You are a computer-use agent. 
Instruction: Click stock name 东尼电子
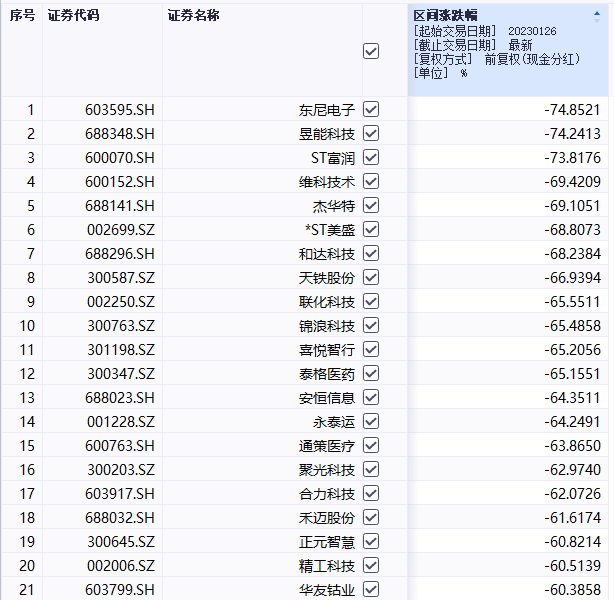pyautogui.click(x=327, y=110)
